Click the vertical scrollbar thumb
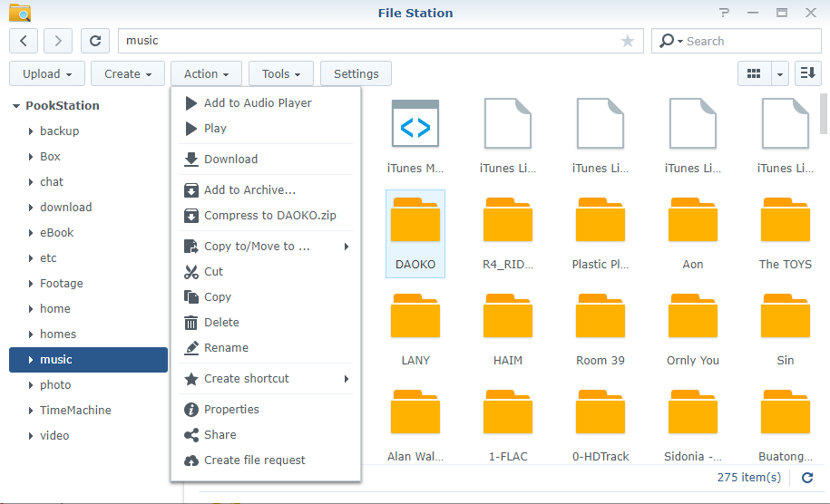This screenshot has height=504, width=830. (x=824, y=113)
